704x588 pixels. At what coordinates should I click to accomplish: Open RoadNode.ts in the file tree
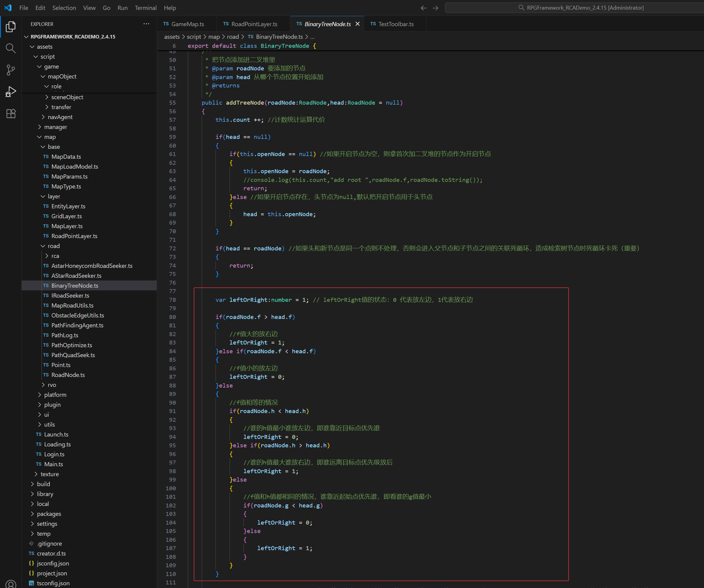pos(68,375)
